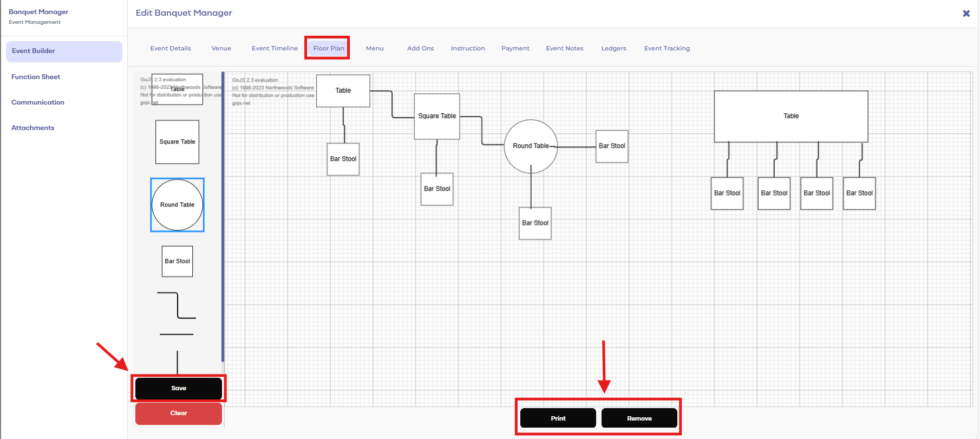Close the Edit Banquet Manager dialog
This screenshot has height=439, width=980.
coord(966,14)
